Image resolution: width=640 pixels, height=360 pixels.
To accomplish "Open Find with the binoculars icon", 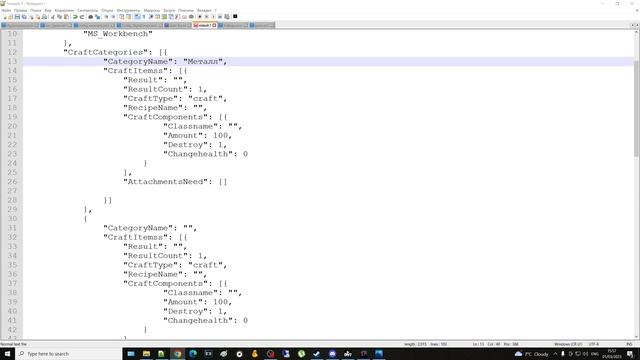I will coord(91,17).
